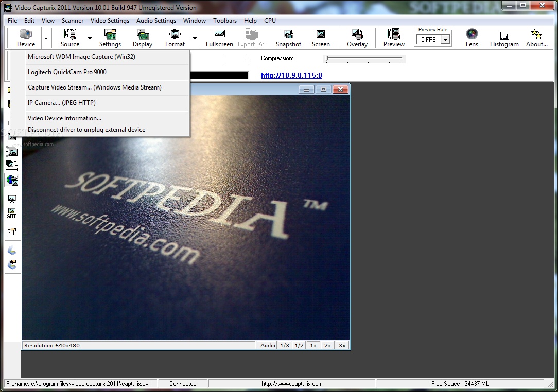Open the Toolbars menu
Image resolution: width=558 pixels, height=392 pixels.
(225, 20)
